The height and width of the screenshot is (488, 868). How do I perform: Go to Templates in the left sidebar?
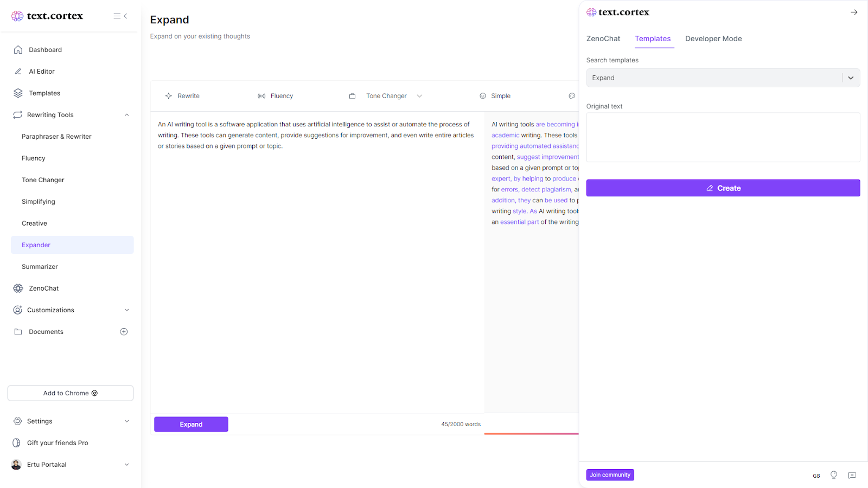(44, 93)
